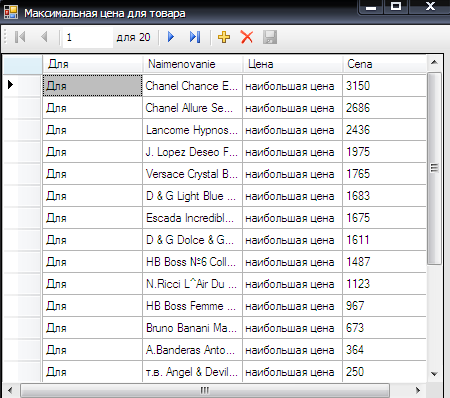Select the price cell 364
Image resolution: width=450 pixels, height=398 pixels.
click(384, 350)
